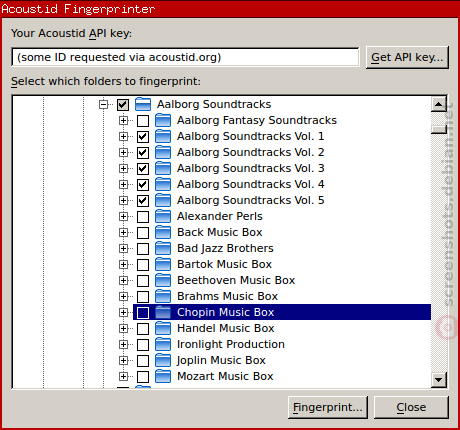Click the Aalborg Fantasy Soundtracks folder icon
460x430 pixels.
tap(163, 120)
